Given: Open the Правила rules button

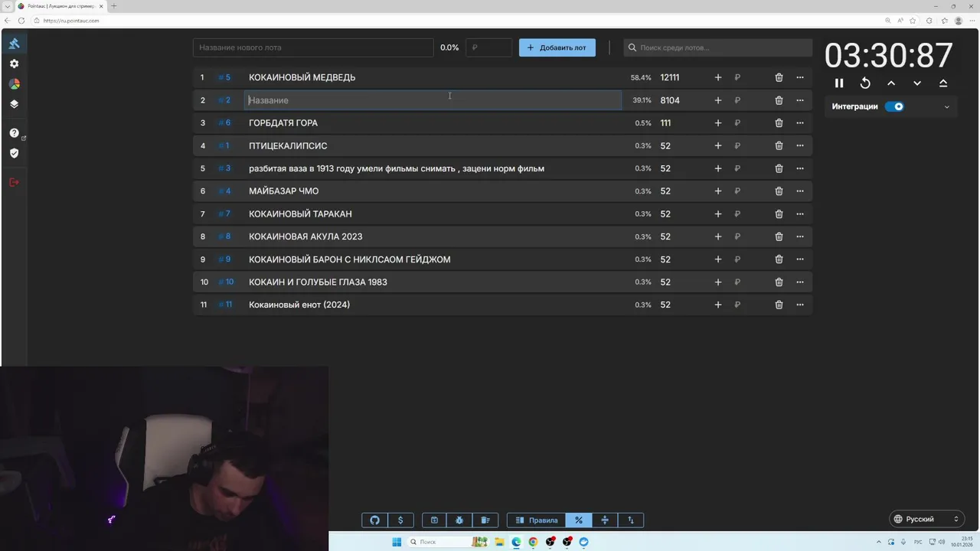Looking at the screenshot, I should point(536,520).
